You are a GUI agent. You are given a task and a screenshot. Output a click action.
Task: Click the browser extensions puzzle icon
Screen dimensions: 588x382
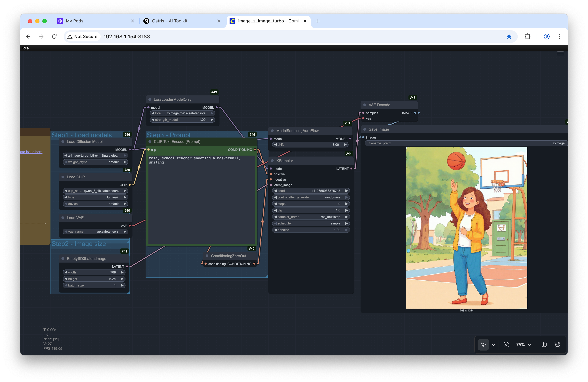click(x=527, y=37)
